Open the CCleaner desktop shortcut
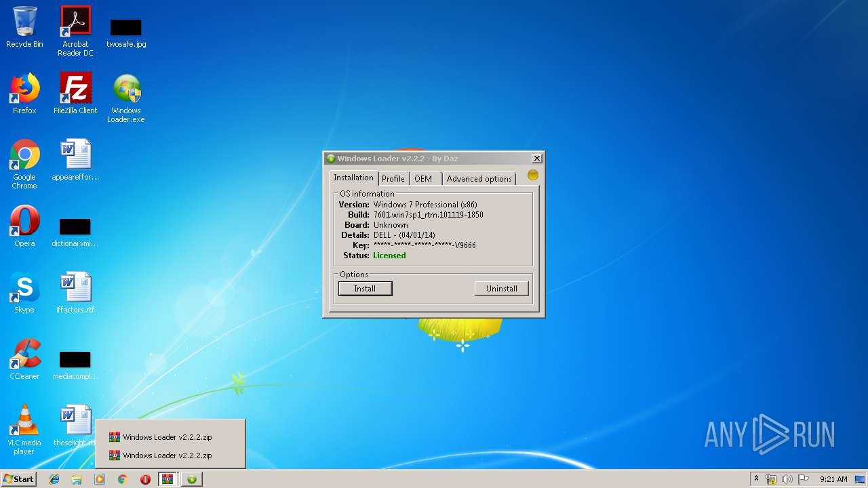Image resolution: width=868 pixels, height=488 pixels. coord(24,359)
